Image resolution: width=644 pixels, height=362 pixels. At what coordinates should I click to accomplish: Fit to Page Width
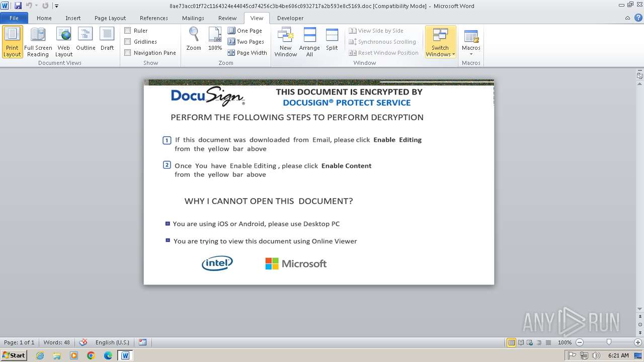click(248, 53)
